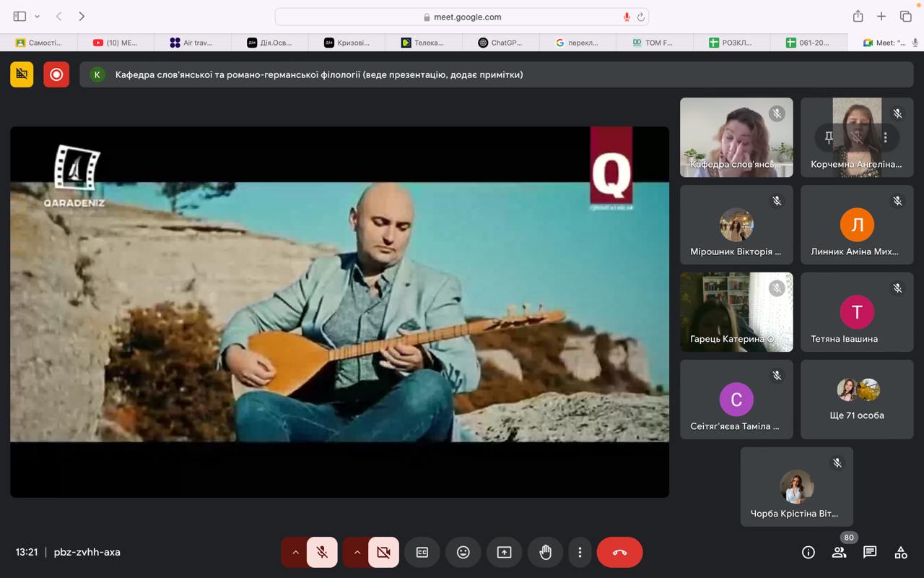This screenshot has width=924, height=578.
Task: Switch to the Самості... tab
Action: pos(39,43)
